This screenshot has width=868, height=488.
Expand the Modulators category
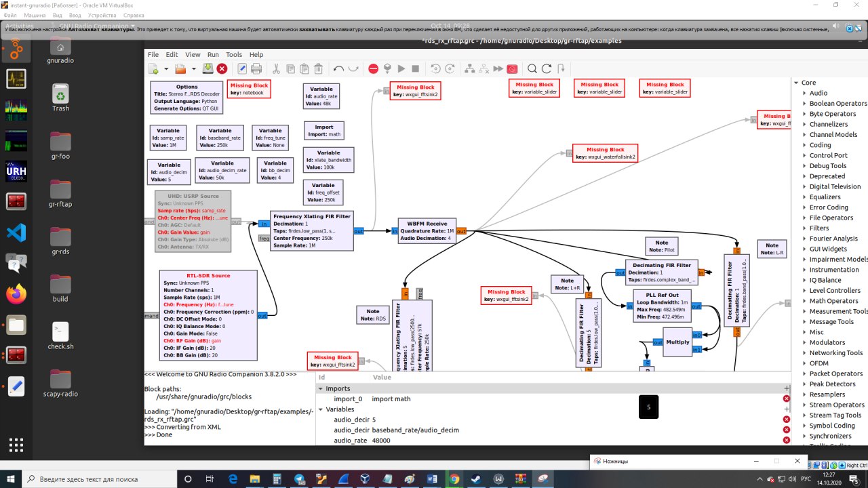[x=804, y=342]
